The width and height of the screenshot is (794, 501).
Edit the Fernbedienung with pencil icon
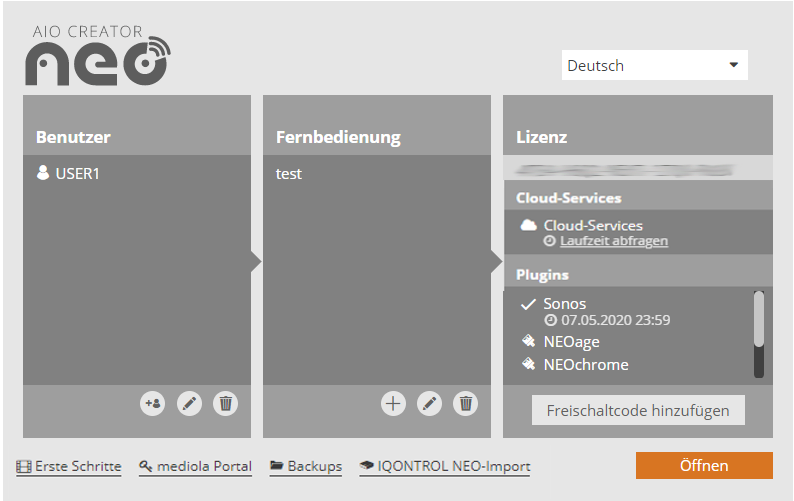point(429,404)
